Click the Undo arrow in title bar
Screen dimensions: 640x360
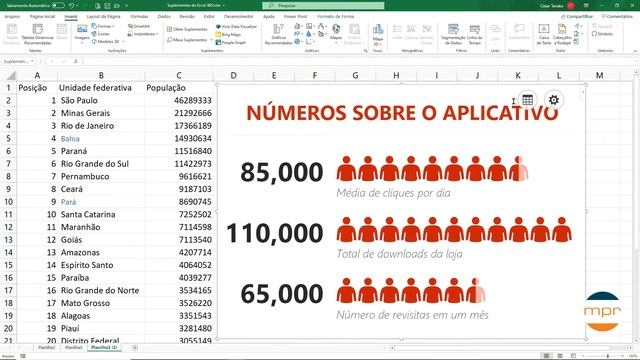72,6
